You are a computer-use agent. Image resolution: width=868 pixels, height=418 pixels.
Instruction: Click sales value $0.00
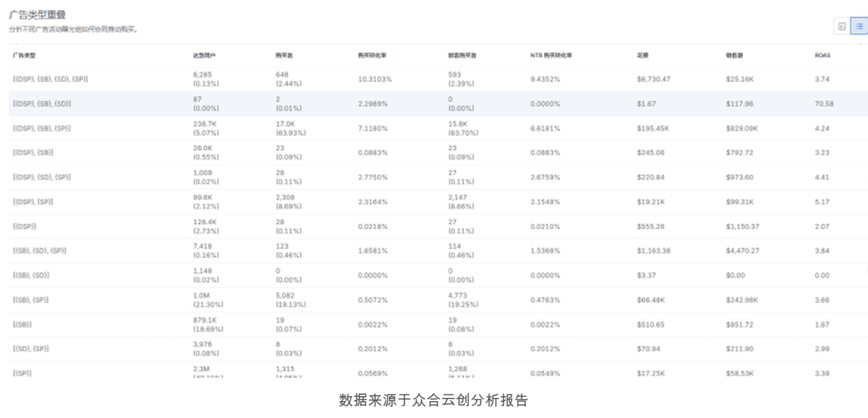coord(735,275)
